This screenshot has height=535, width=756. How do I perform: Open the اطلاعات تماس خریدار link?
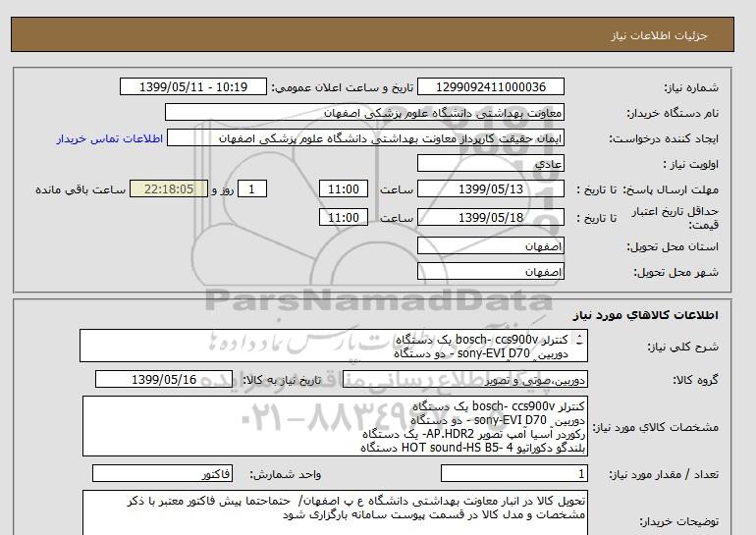coord(109,138)
